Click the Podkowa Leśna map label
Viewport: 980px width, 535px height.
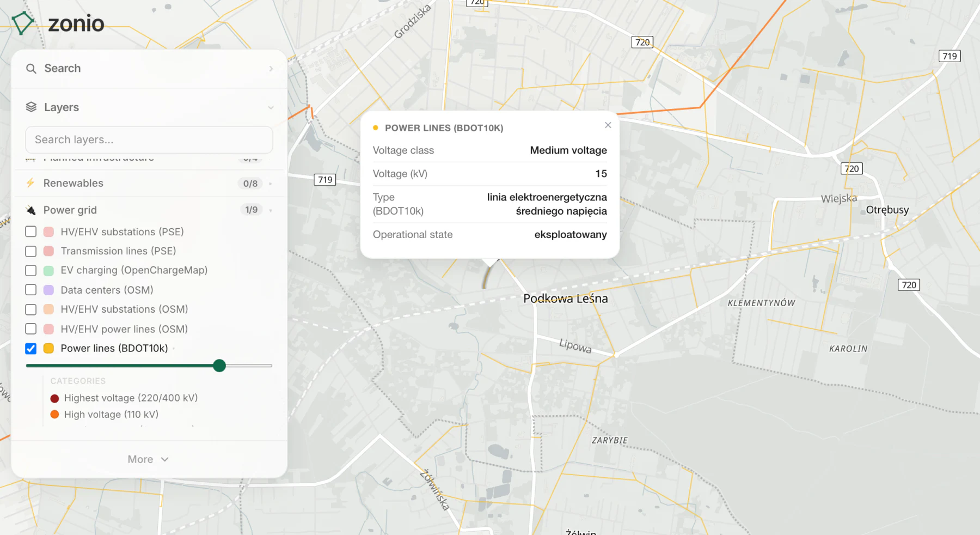point(566,299)
